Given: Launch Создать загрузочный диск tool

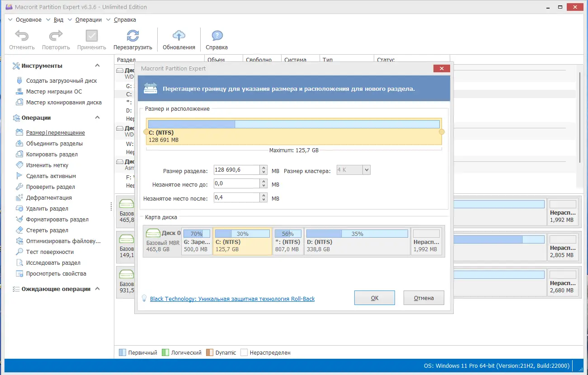Looking at the screenshot, I should click(61, 81).
